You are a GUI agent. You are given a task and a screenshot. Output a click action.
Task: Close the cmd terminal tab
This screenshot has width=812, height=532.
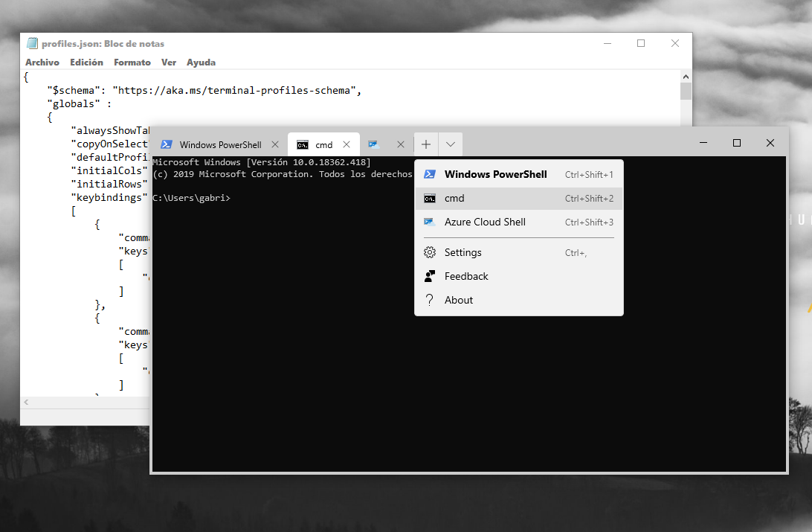[346, 144]
